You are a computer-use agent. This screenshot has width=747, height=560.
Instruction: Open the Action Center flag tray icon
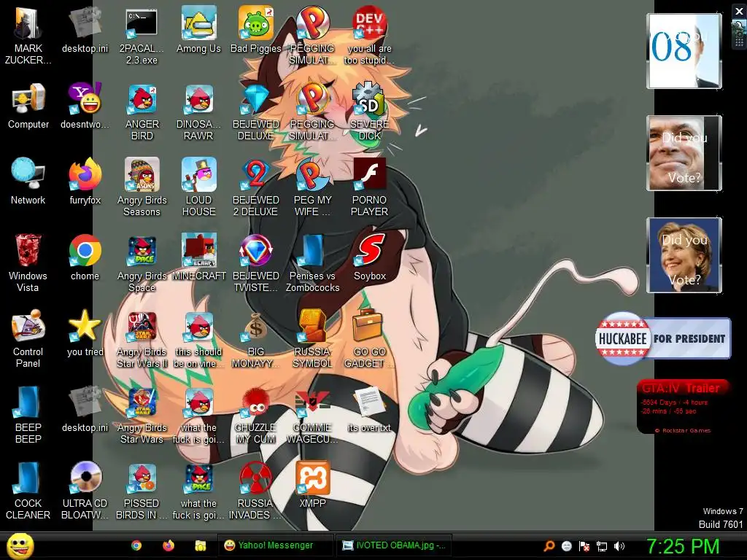[x=584, y=546]
